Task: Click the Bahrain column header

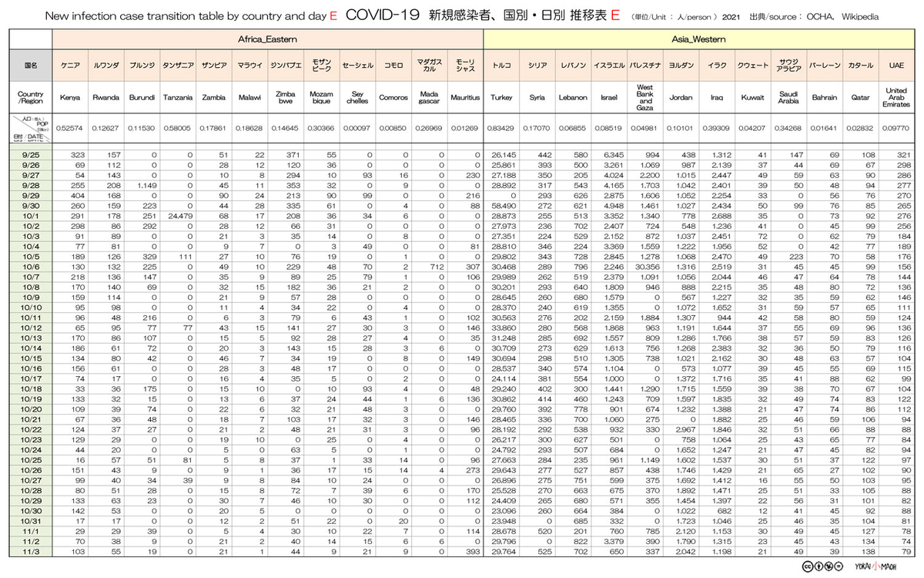Action: point(825,98)
